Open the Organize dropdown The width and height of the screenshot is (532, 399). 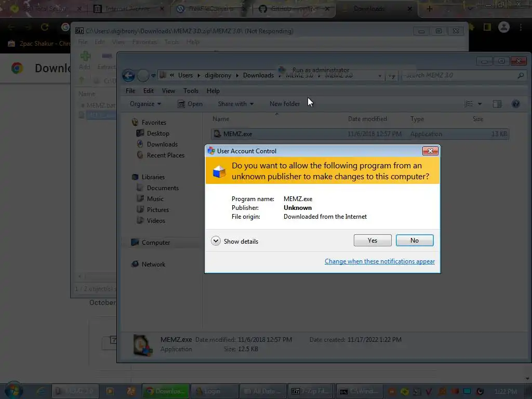[145, 104]
